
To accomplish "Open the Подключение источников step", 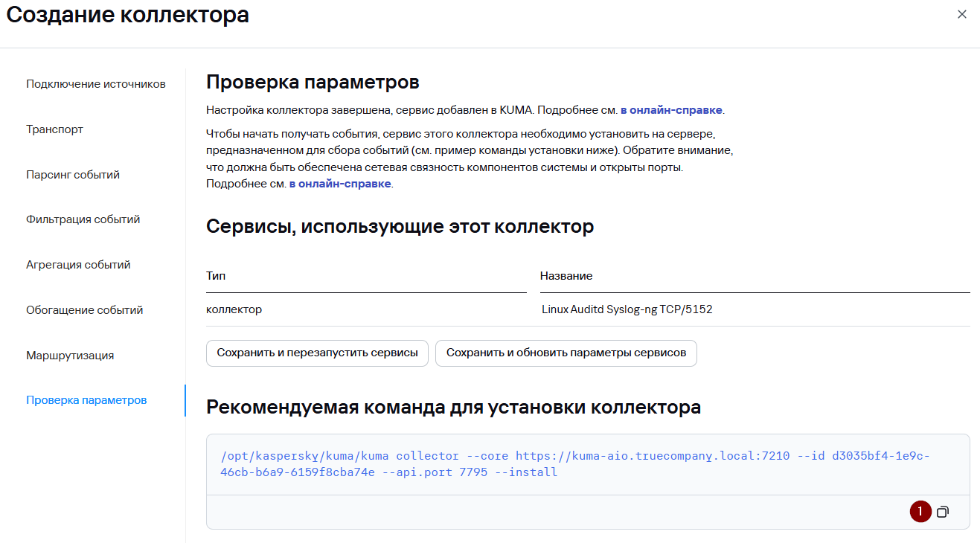I will point(95,84).
